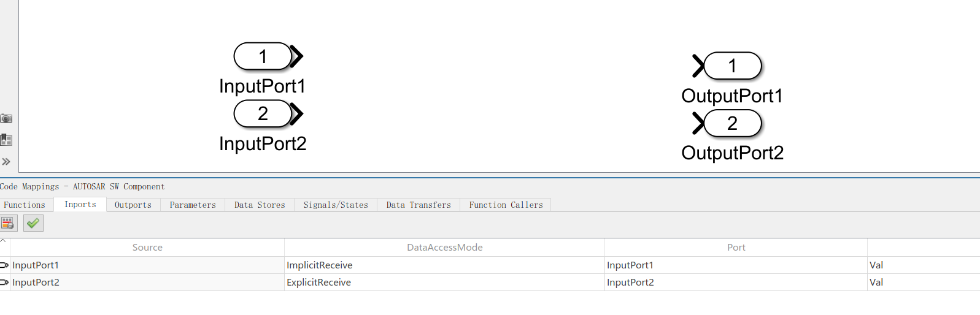Viewport: 980px width, 315px height.
Task: Click the viewmarks icon below the camera
Action: coord(6,140)
